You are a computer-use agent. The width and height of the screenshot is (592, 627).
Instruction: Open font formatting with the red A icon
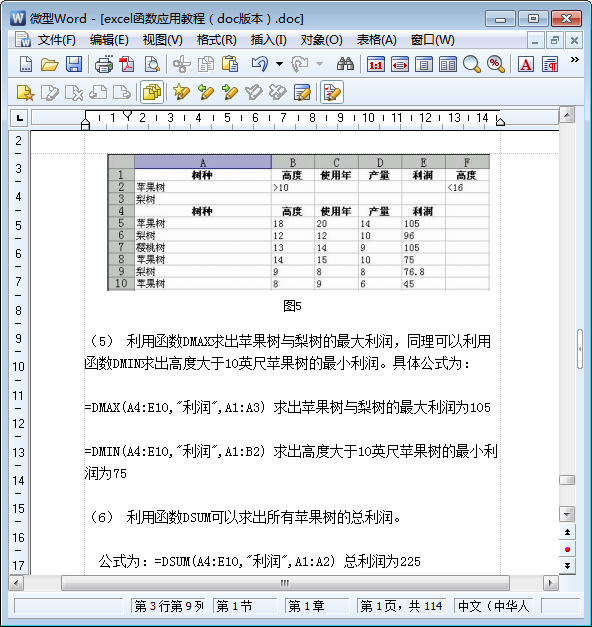pyautogui.click(x=526, y=64)
